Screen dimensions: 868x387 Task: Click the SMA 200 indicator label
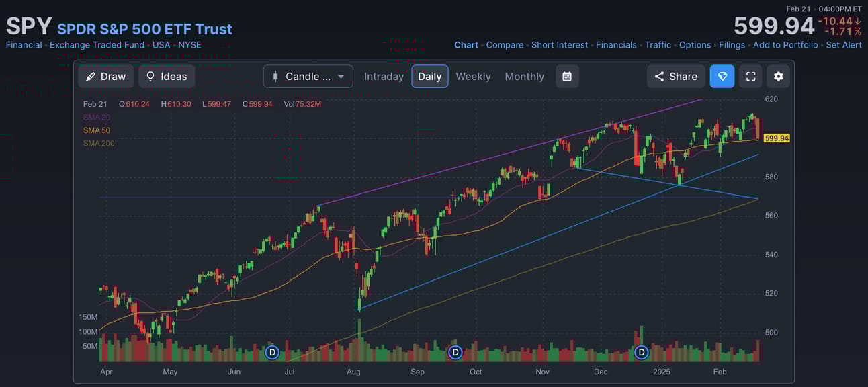[x=99, y=144]
